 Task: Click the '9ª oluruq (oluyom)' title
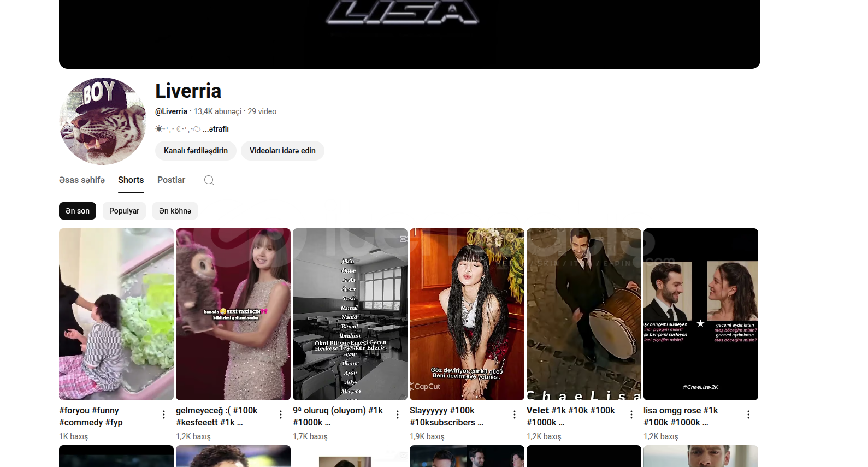(338, 416)
